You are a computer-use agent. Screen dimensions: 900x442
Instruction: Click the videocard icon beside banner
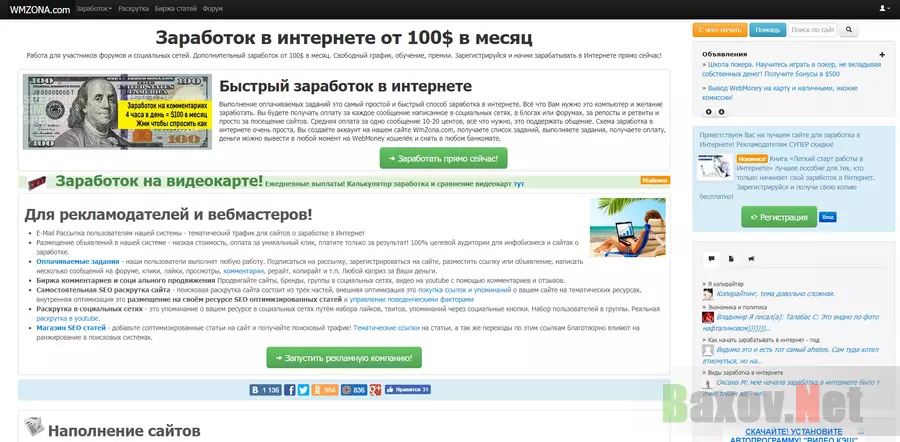tap(37, 183)
